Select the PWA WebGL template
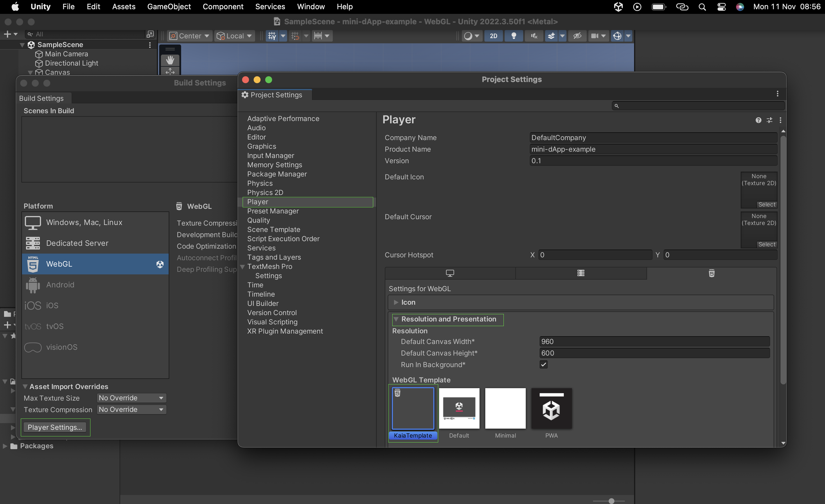The width and height of the screenshot is (825, 504). click(551, 414)
